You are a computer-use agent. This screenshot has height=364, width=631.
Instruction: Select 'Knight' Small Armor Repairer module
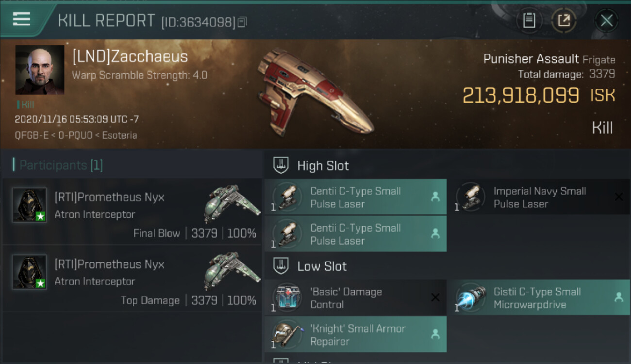point(355,334)
